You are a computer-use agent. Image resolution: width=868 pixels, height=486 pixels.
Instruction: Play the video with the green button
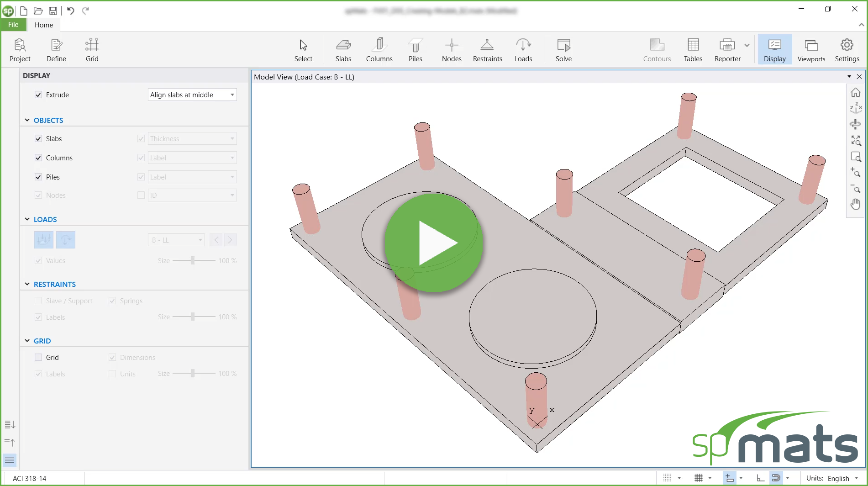433,243
